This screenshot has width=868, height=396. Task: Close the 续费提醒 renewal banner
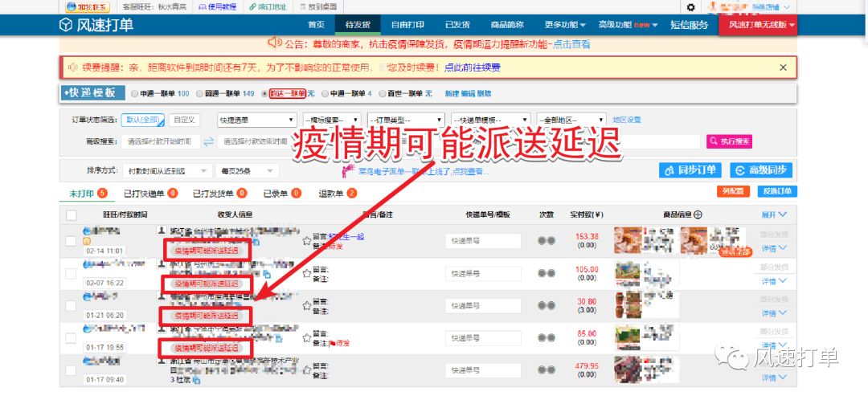[x=783, y=67]
